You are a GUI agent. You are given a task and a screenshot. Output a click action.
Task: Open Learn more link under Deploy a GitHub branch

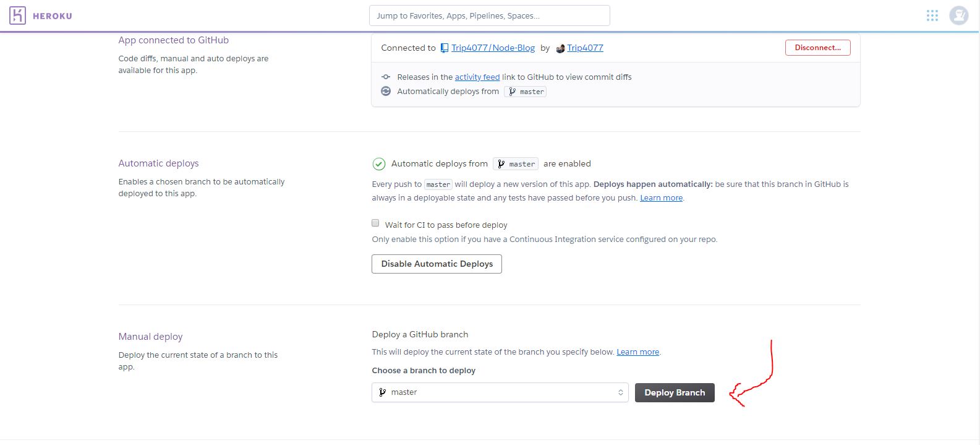[x=637, y=352]
